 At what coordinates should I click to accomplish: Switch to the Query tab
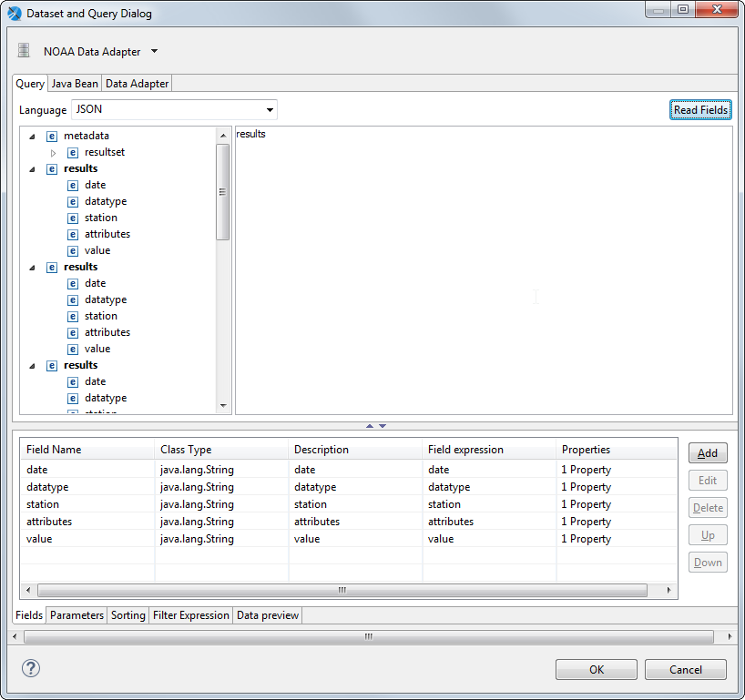pyautogui.click(x=30, y=84)
